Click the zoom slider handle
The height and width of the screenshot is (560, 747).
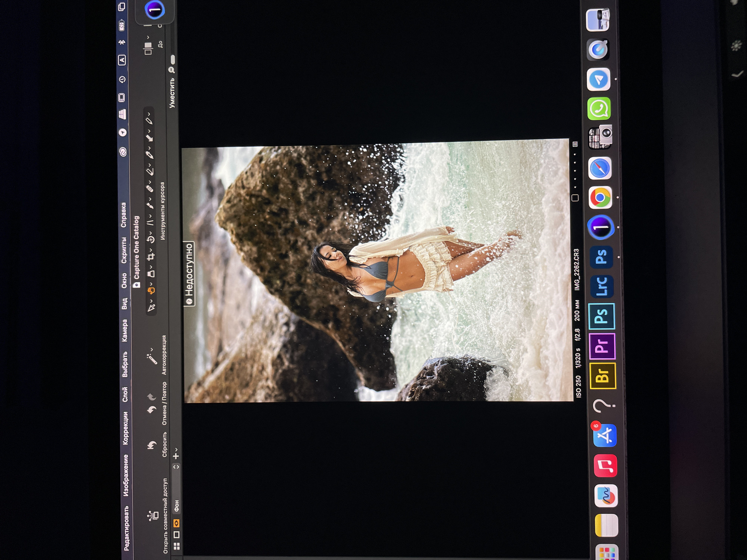point(173,59)
